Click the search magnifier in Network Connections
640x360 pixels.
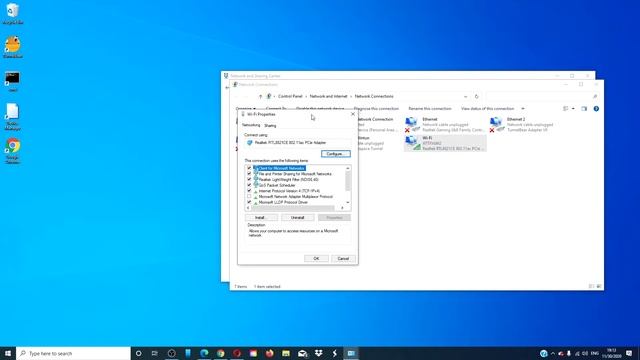[595, 96]
